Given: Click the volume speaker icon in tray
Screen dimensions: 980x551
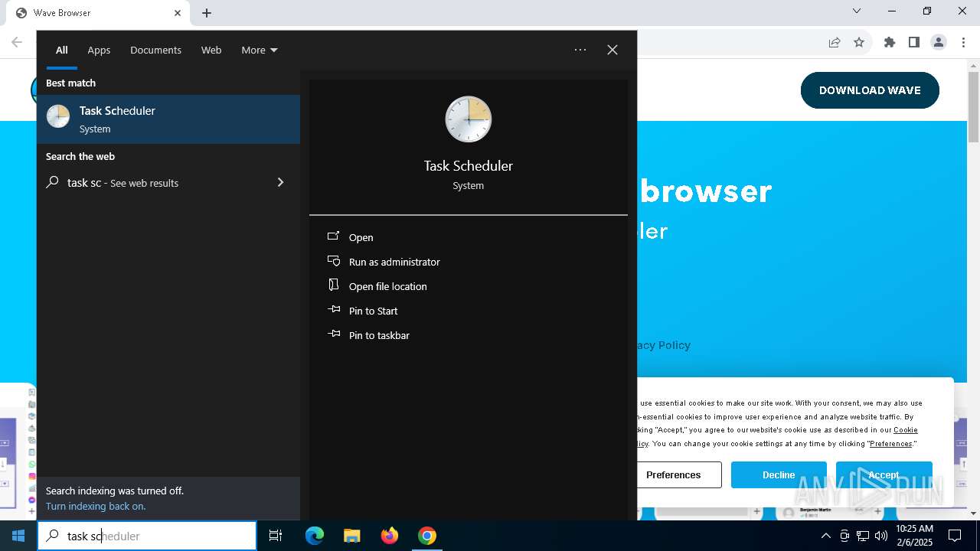Looking at the screenshot, I should [x=881, y=536].
